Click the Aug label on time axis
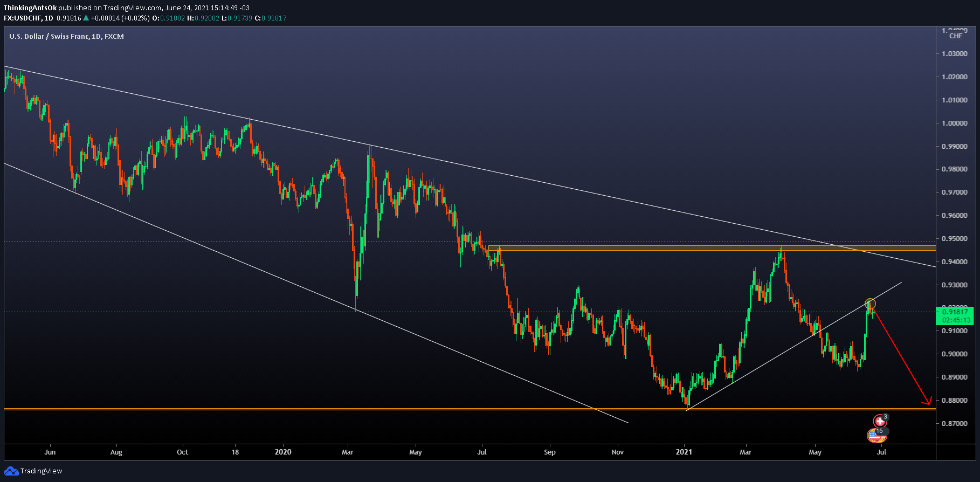This screenshot has height=482, width=980. tap(116, 452)
